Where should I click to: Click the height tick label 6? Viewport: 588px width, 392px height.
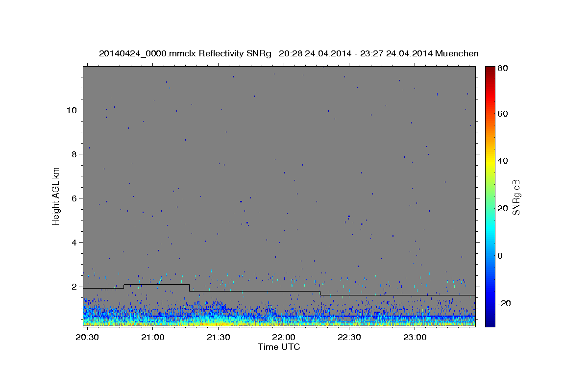pyautogui.click(x=74, y=198)
